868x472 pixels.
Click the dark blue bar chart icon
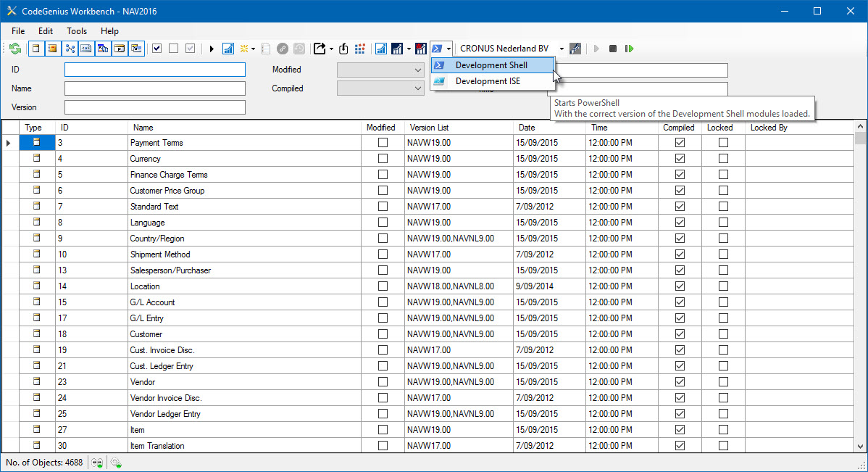click(x=397, y=49)
